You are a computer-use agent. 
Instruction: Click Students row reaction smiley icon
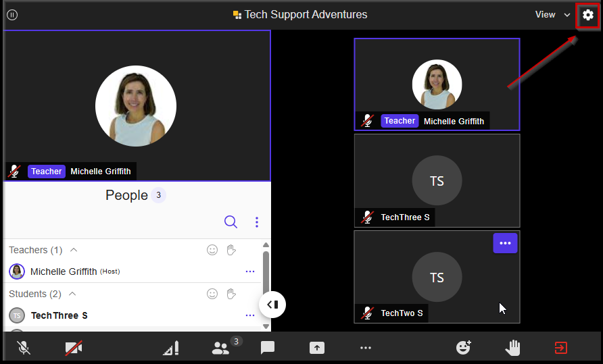coord(212,294)
